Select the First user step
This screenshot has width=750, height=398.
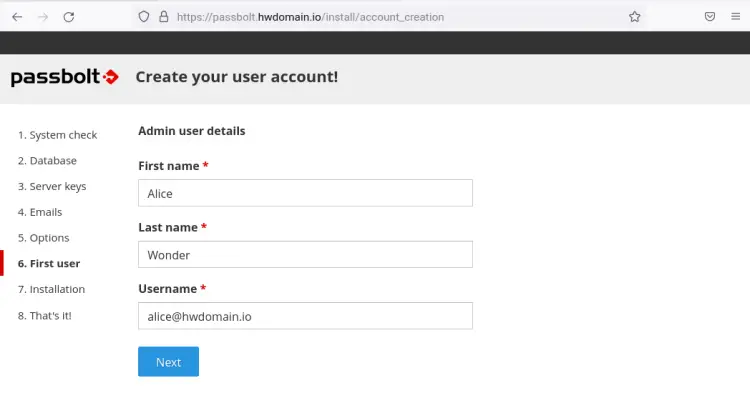49,264
